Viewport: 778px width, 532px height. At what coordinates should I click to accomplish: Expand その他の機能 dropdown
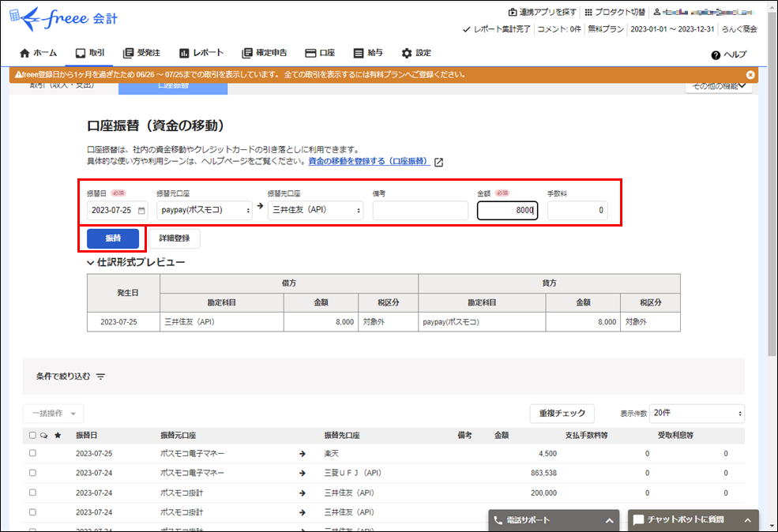click(719, 86)
